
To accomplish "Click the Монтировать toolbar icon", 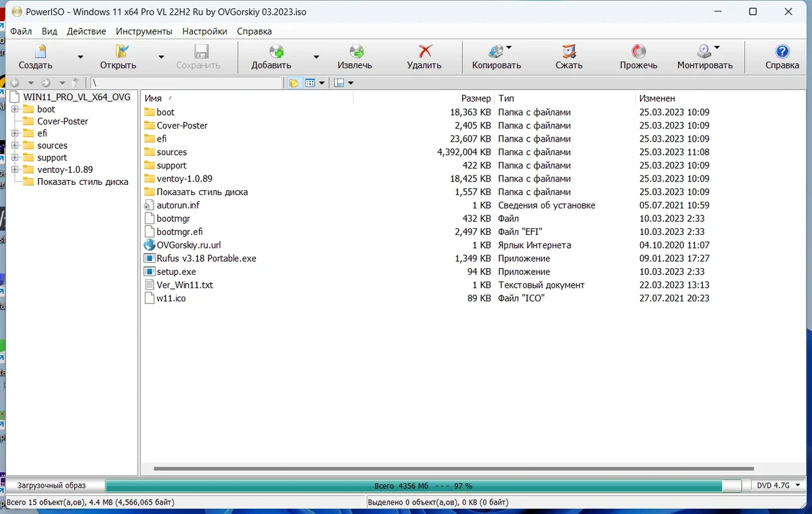I will [x=704, y=51].
